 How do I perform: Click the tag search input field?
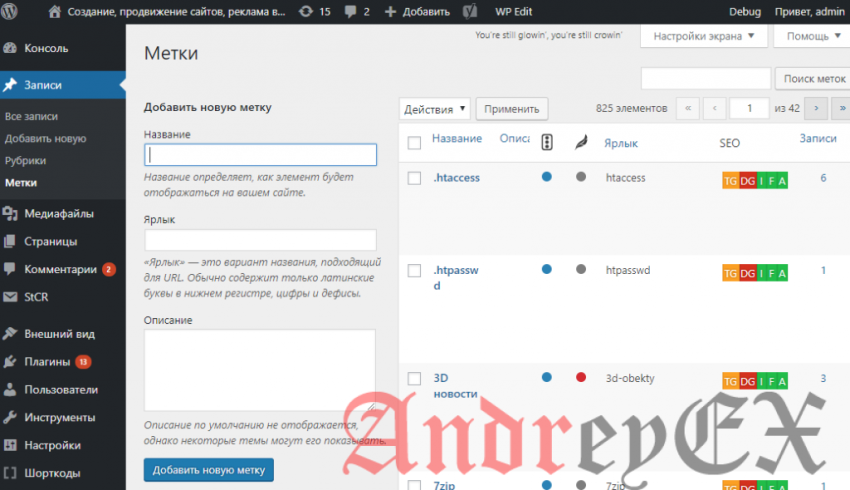coord(706,79)
